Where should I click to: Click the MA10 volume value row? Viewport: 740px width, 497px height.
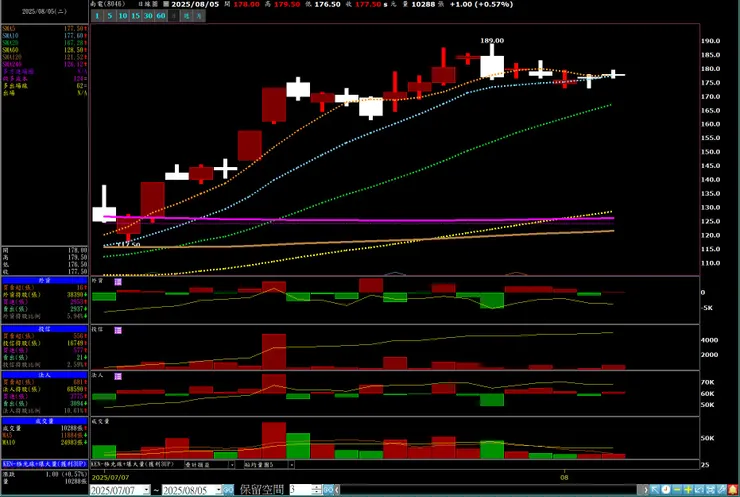pyautogui.click(x=44, y=442)
